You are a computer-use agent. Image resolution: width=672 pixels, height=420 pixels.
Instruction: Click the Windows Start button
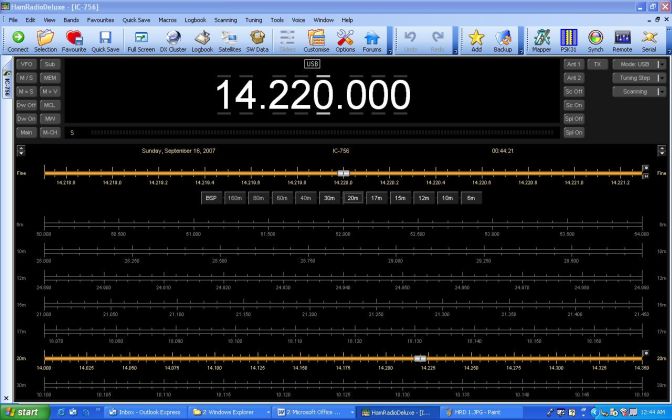coord(22,411)
